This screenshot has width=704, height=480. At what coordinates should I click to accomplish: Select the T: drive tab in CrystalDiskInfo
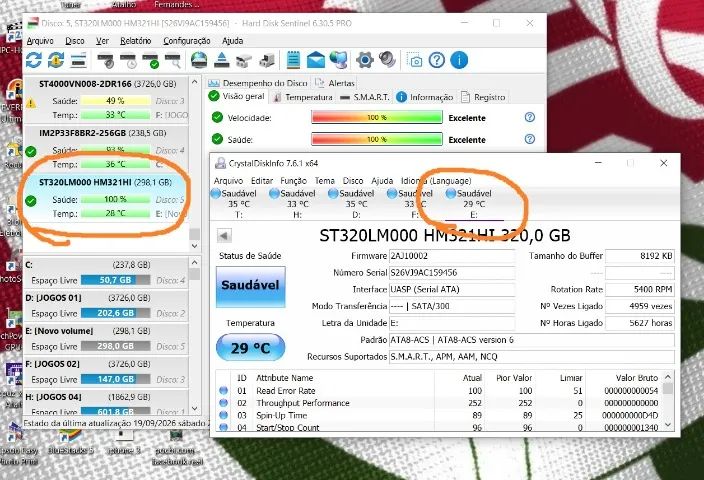239,203
